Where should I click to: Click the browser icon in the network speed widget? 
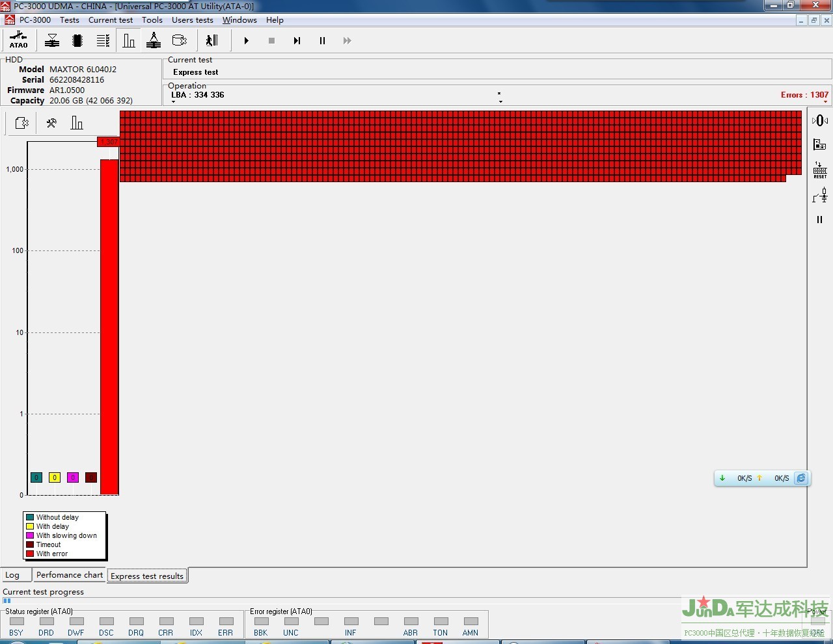coord(801,478)
